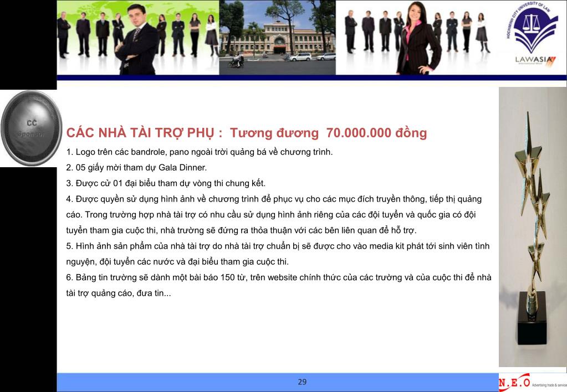This screenshot has height=392, width=567.
Task: Click line '1. Logo trên các bandrole'
Action: tap(199, 152)
